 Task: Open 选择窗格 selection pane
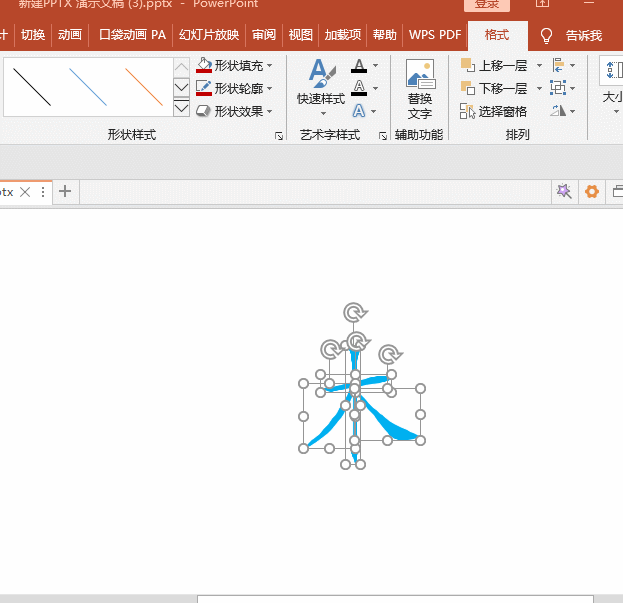click(493, 111)
